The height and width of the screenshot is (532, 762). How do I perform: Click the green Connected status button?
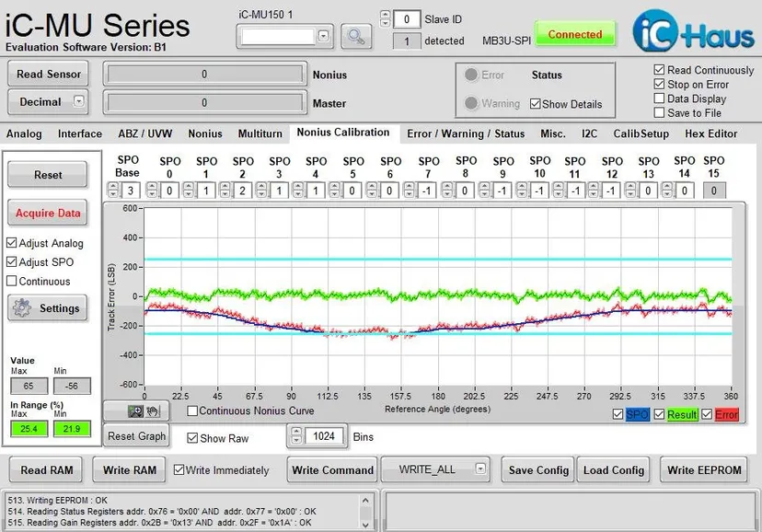click(x=575, y=34)
